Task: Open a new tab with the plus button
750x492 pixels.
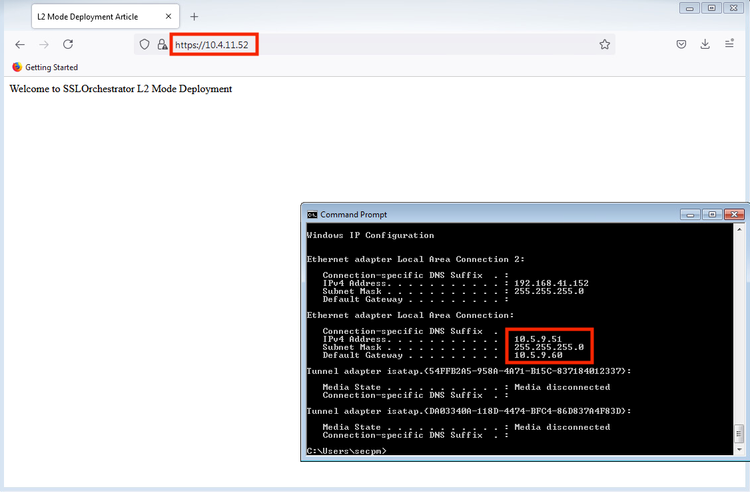Action: click(194, 17)
